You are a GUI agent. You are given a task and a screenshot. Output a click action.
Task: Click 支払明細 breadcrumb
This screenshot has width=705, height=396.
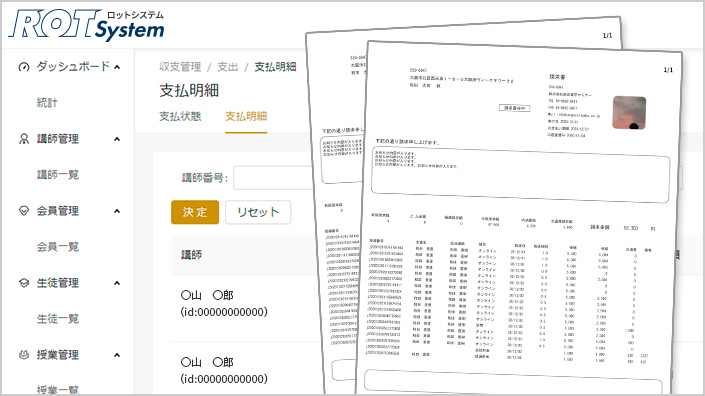[275, 67]
